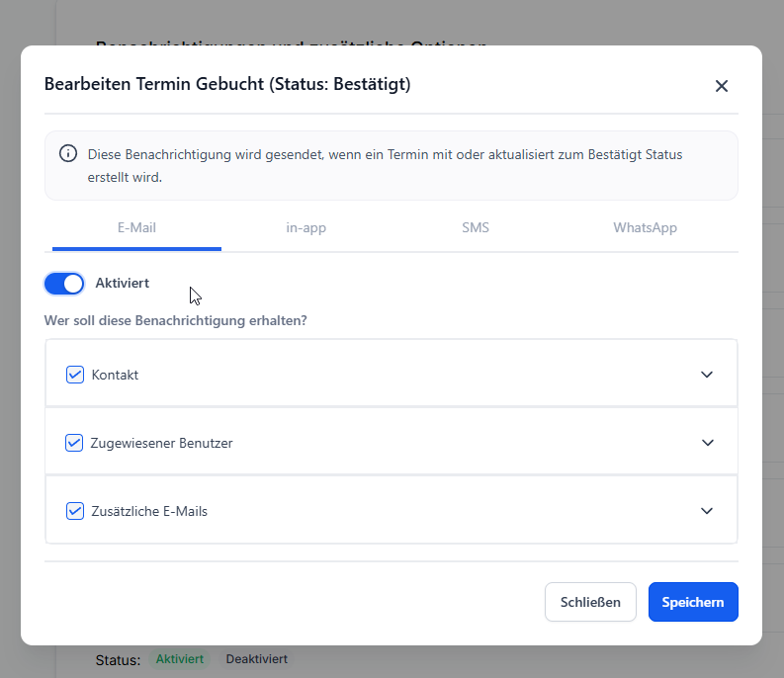Click the Aktiviert status badge in the background

click(180, 659)
